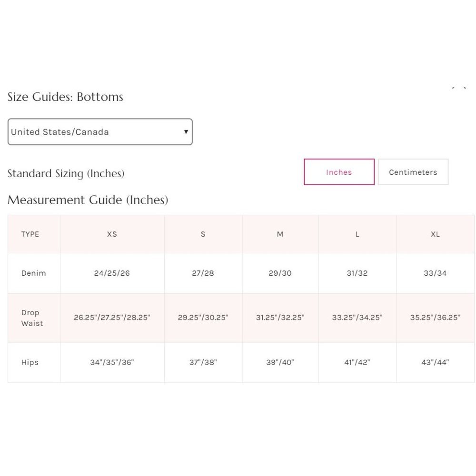Switch measurements to Centimeters
The height and width of the screenshot is (476, 476).
click(x=413, y=172)
